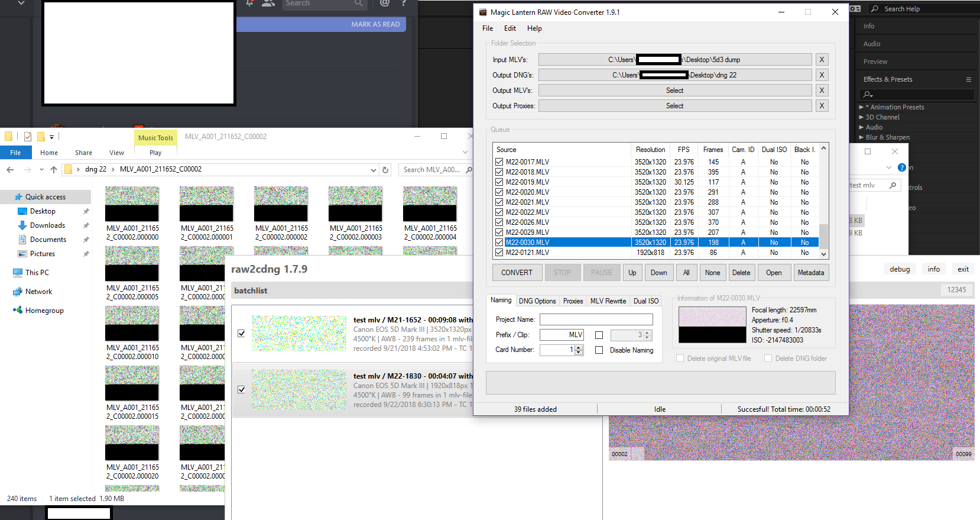Open the Customize Quick Access Toolbar dropdown
This screenshot has height=520, width=980.
coord(51,137)
